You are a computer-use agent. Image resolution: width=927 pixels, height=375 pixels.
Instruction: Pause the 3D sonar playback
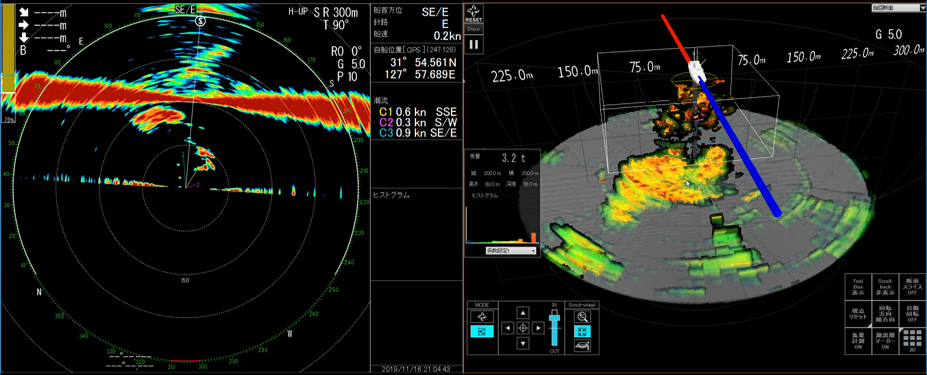tap(474, 44)
